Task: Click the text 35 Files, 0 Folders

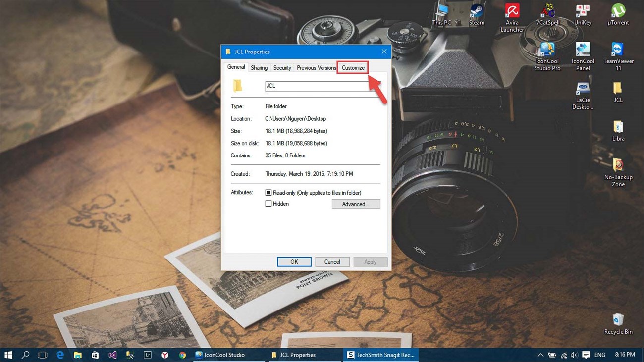Action: coord(285,155)
